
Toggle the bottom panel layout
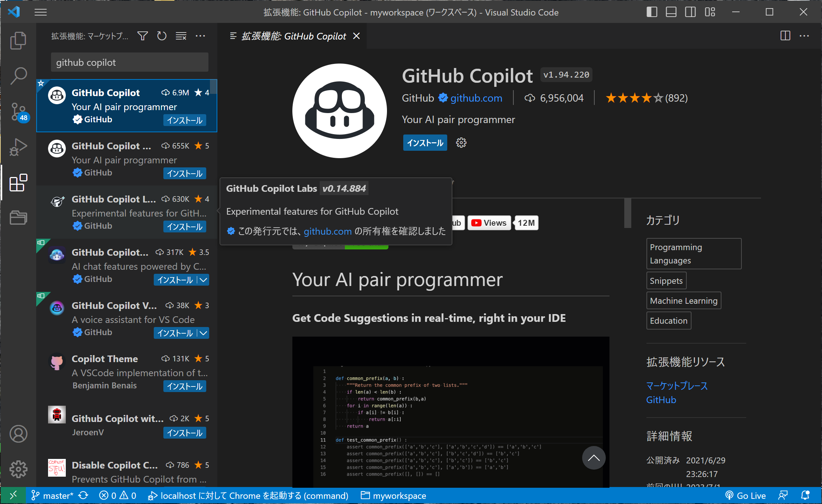pyautogui.click(x=671, y=12)
